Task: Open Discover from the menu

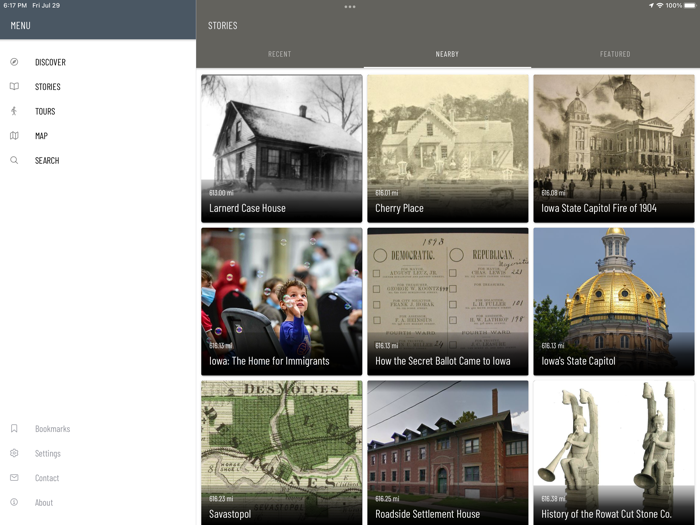Action: (x=50, y=62)
